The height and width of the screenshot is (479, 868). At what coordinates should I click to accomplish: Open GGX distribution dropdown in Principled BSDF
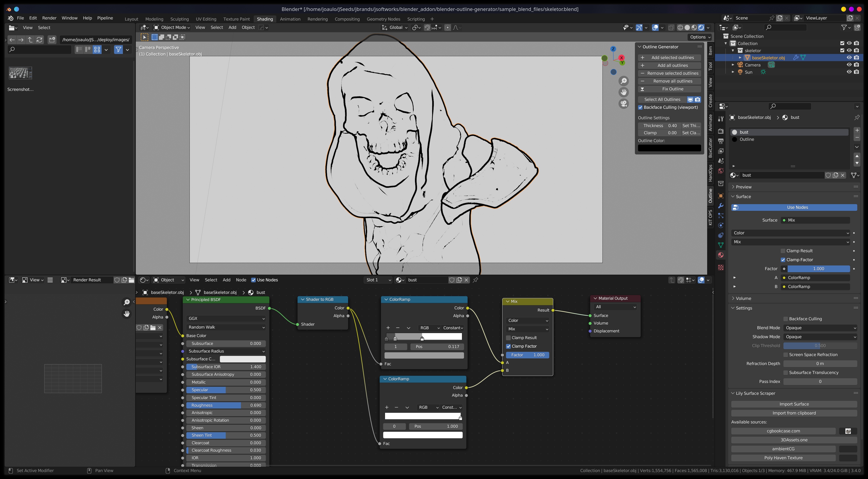pos(226,319)
